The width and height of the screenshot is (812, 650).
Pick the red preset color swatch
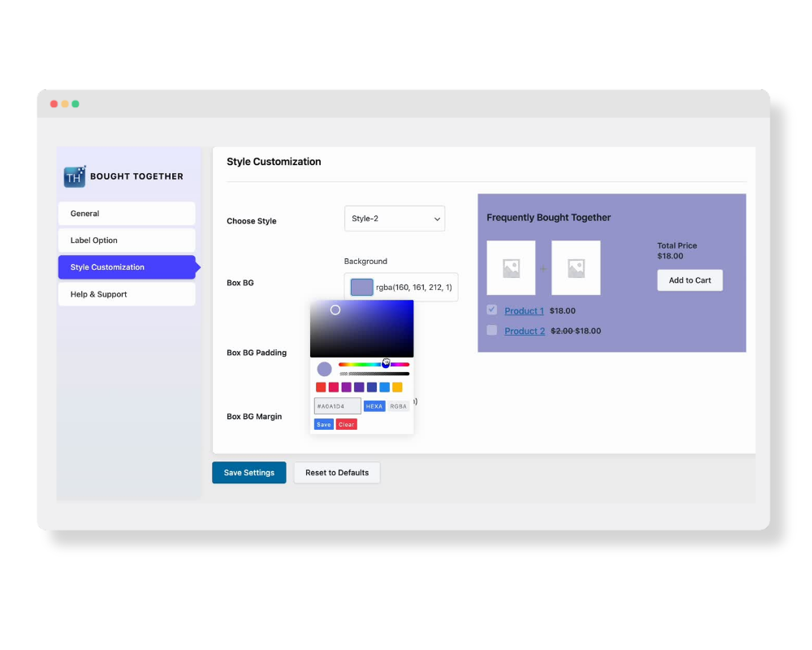coord(321,388)
